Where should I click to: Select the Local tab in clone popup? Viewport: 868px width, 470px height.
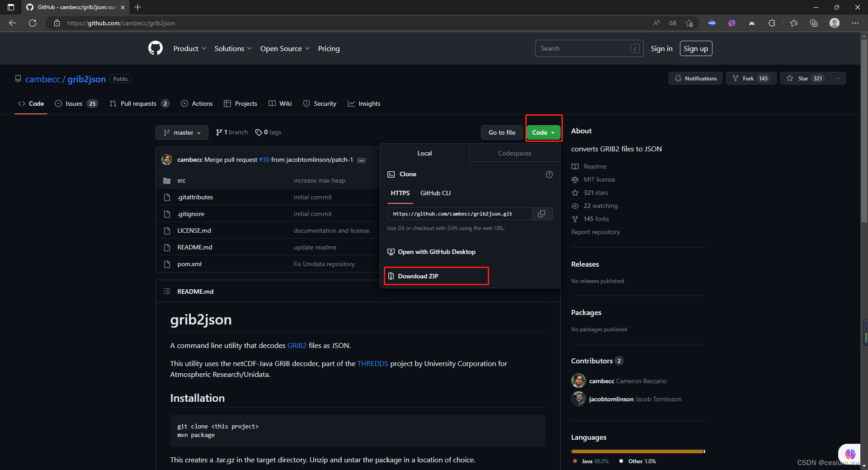(x=425, y=153)
